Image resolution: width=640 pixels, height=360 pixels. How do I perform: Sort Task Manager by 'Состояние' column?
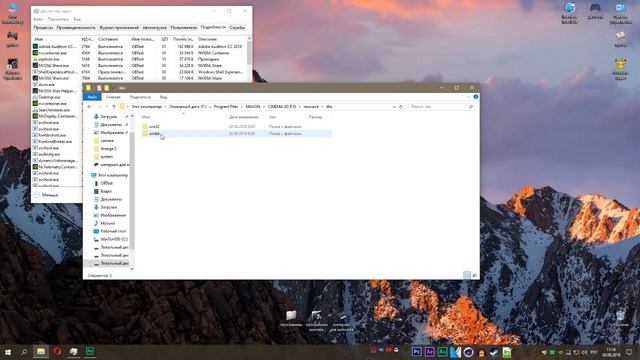pyautogui.click(x=108, y=39)
